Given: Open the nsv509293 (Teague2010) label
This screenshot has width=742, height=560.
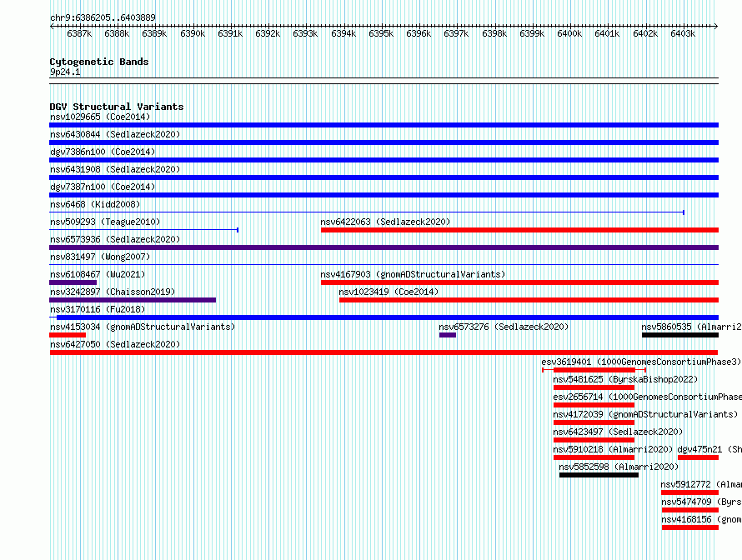Looking at the screenshot, I should tap(105, 222).
